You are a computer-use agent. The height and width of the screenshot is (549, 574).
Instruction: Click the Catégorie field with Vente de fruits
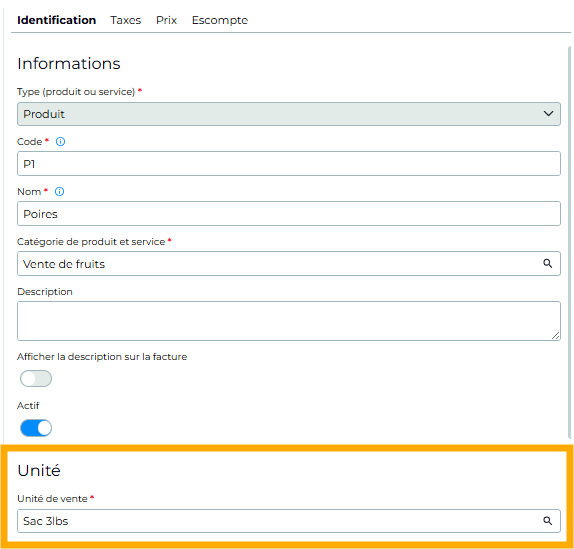coord(289,264)
